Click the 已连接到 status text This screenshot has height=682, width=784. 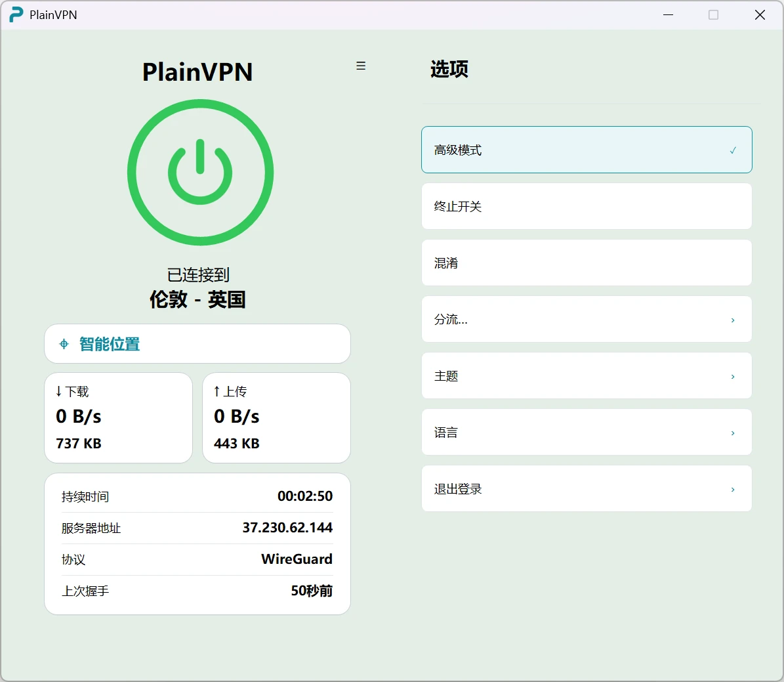[198, 274]
